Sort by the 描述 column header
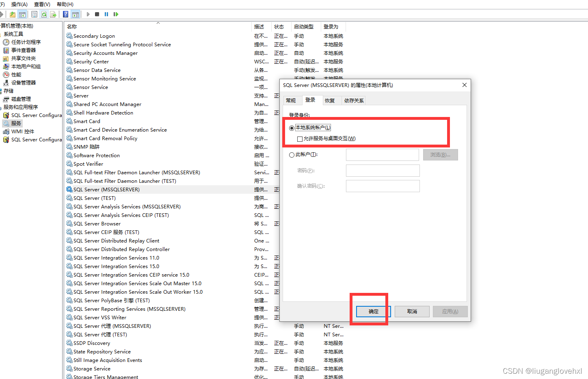588x379 pixels. click(x=262, y=26)
